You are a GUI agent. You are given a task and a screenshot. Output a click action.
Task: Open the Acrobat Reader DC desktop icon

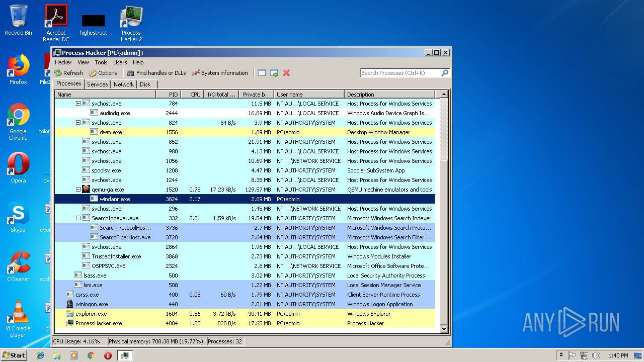(56, 23)
